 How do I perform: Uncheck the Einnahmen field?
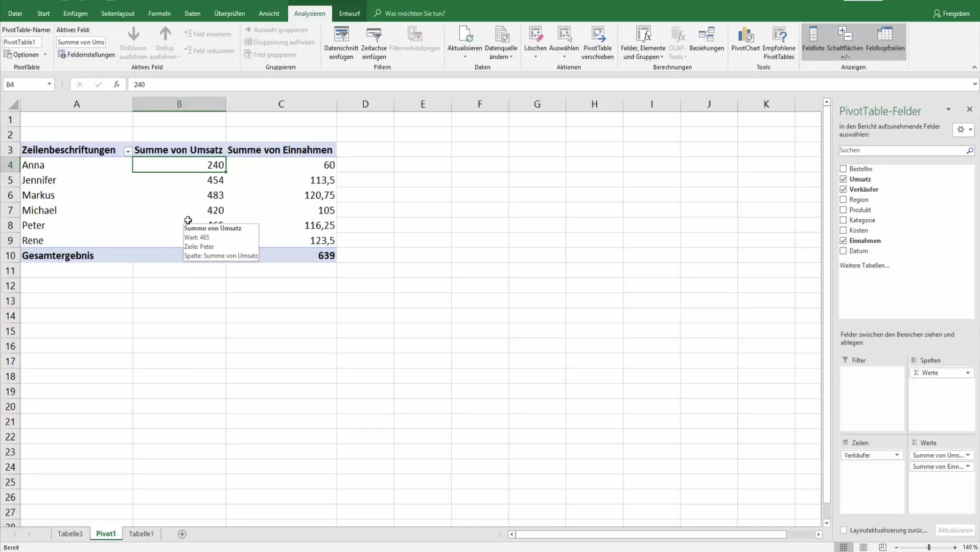pyautogui.click(x=843, y=240)
